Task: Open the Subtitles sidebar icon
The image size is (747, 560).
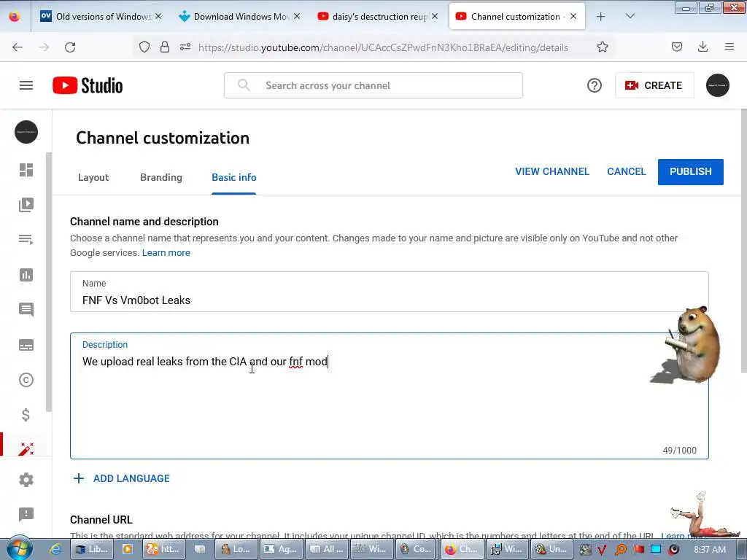Action: (x=26, y=345)
